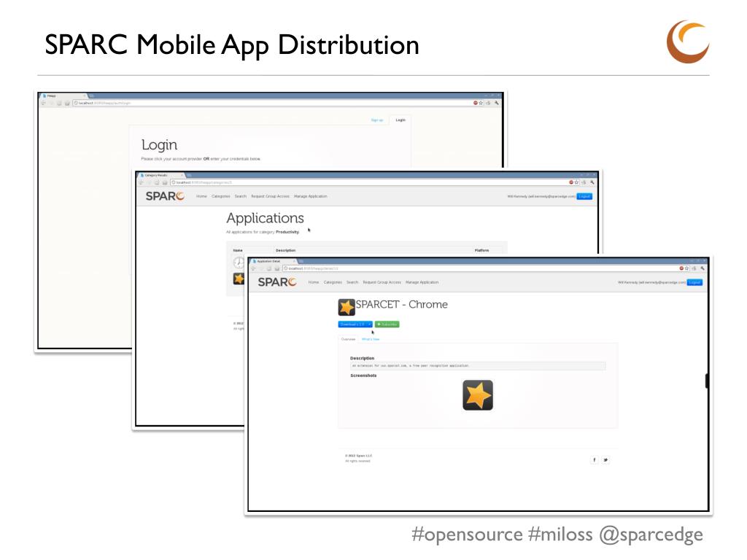
Task: Open the wrench menu in the Login browser window
Action: [496, 103]
